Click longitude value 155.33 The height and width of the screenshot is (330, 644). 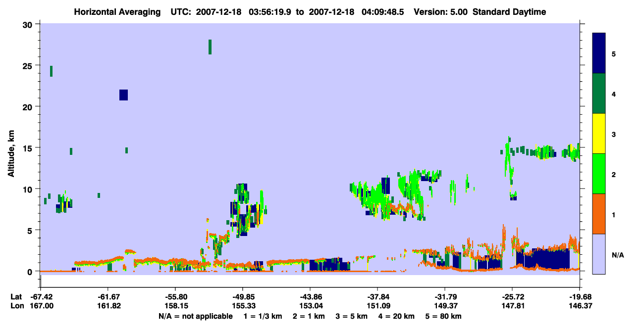tap(243, 306)
